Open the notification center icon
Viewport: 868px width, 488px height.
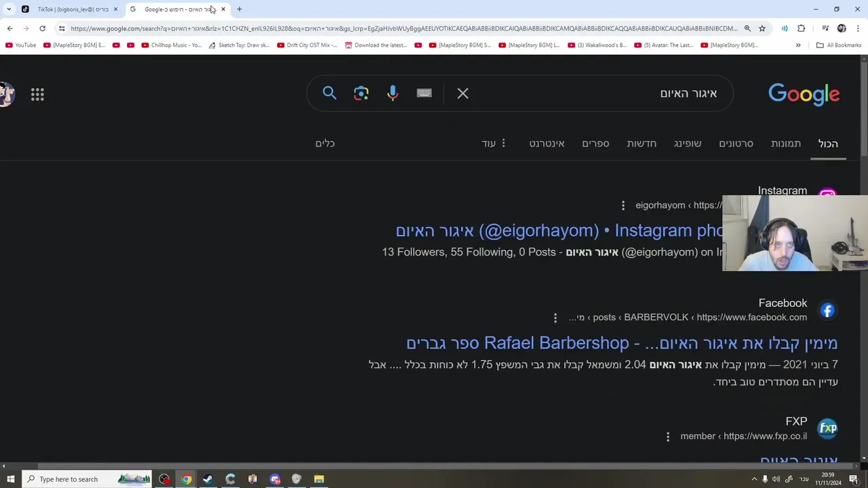coord(854,479)
